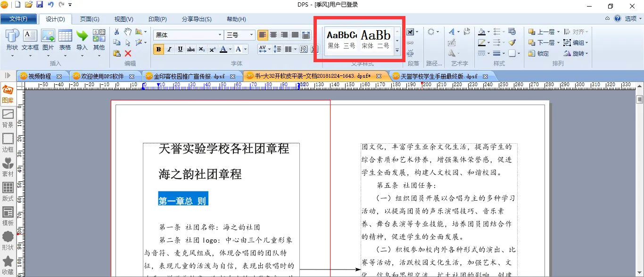Click the 上一层 bring forward button
This screenshot has height=277, width=644.
[x=542, y=32]
